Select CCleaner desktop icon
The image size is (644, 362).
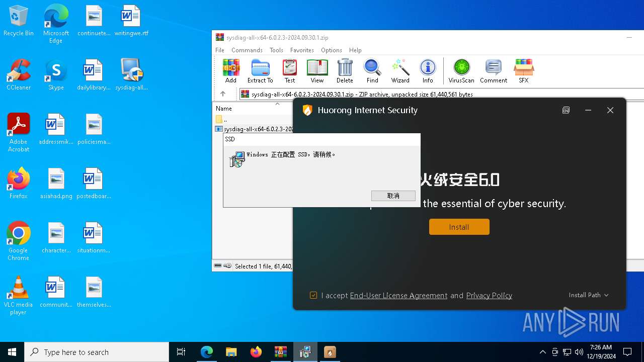pos(19,75)
